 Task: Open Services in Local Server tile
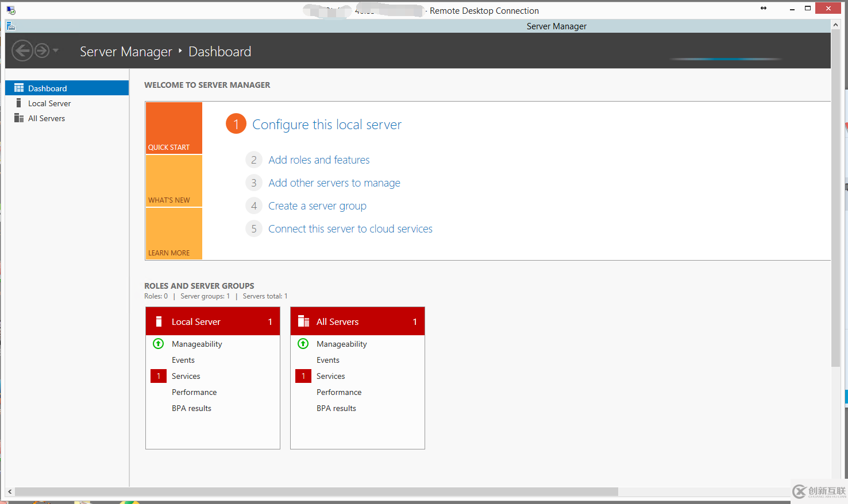(x=186, y=376)
